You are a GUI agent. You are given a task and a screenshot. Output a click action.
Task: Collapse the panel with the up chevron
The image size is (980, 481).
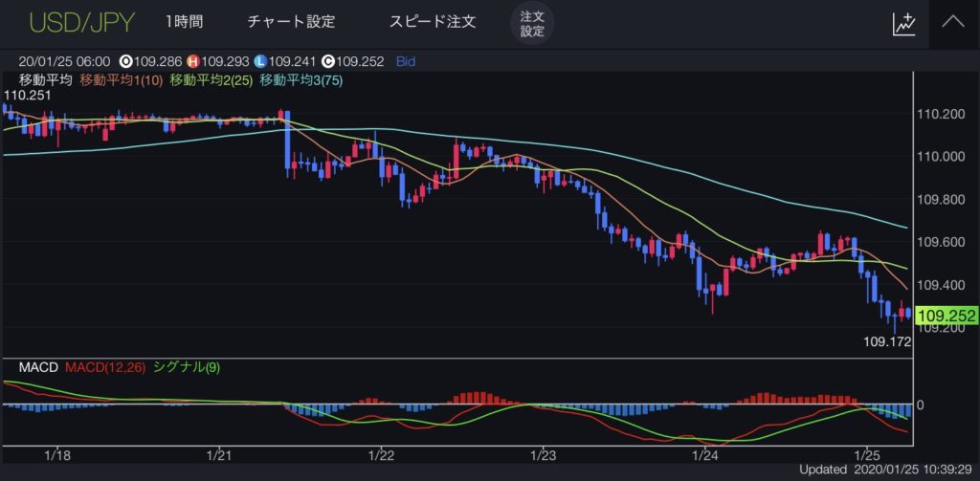(953, 23)
